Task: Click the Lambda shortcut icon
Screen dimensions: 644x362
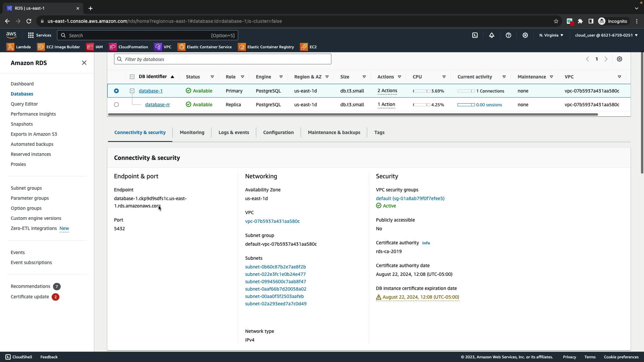Action: click(10, 47)
